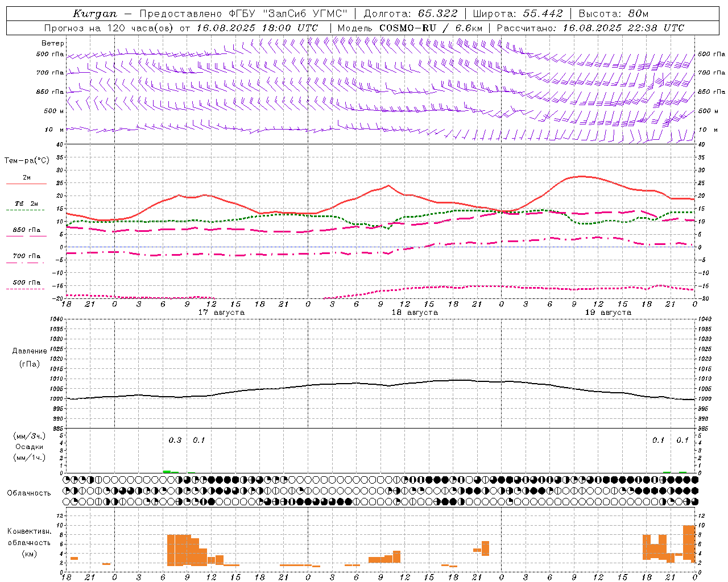The image size is (728, 582).
Task: Click the station name Kurgan in header
Action: 95,14
